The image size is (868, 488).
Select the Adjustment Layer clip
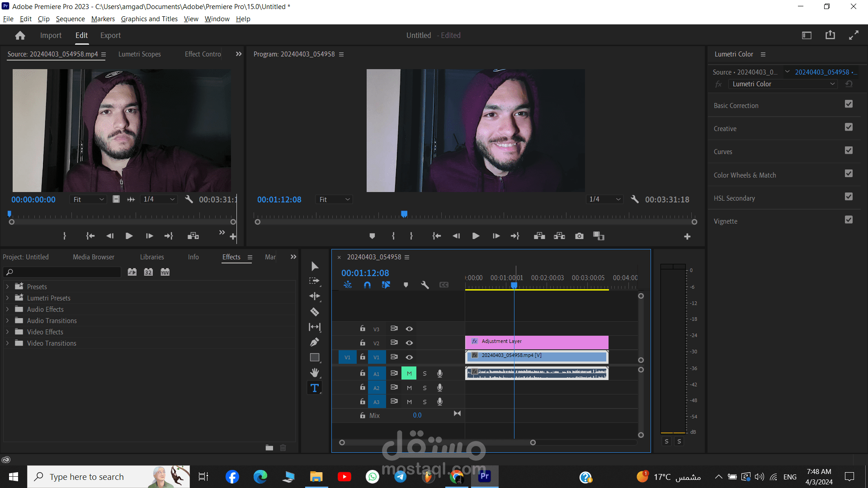tap(537, 342)
